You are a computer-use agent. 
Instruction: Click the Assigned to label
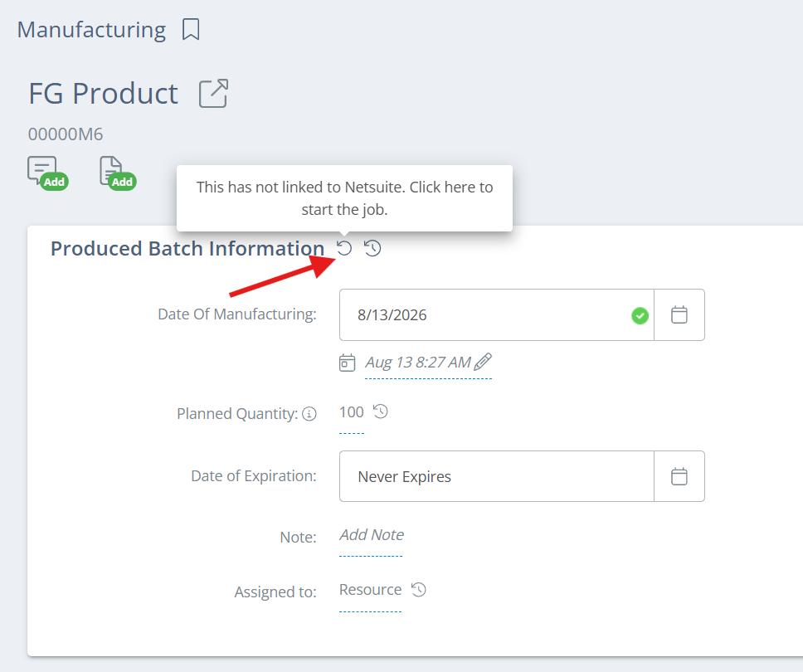pyautogui.click(x=275, y=592)
